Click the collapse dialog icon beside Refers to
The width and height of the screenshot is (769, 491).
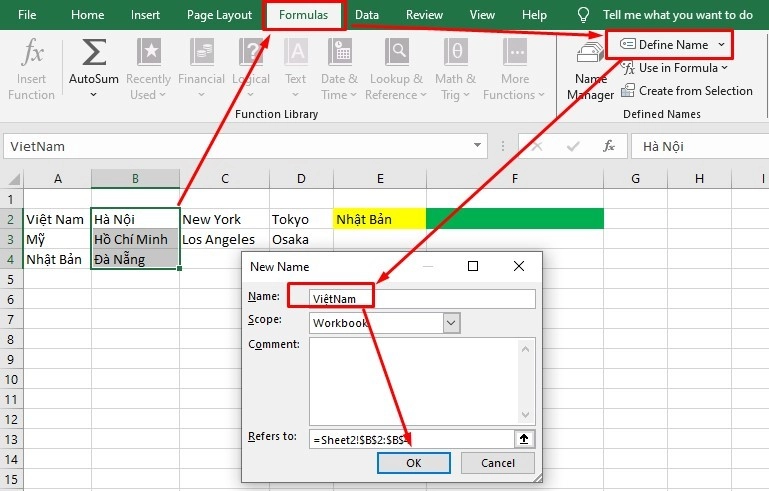[x=524, y=438]
